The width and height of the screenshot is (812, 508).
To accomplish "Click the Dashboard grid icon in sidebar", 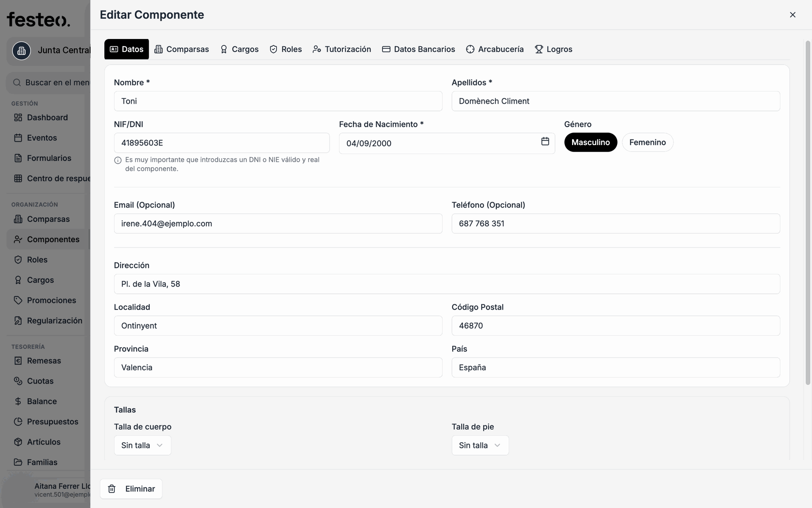I will coord(18,117).
